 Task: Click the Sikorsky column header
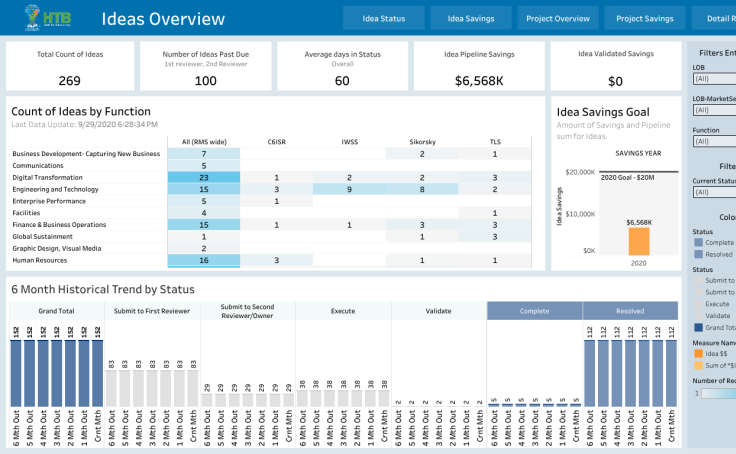(x=422, y=141)
